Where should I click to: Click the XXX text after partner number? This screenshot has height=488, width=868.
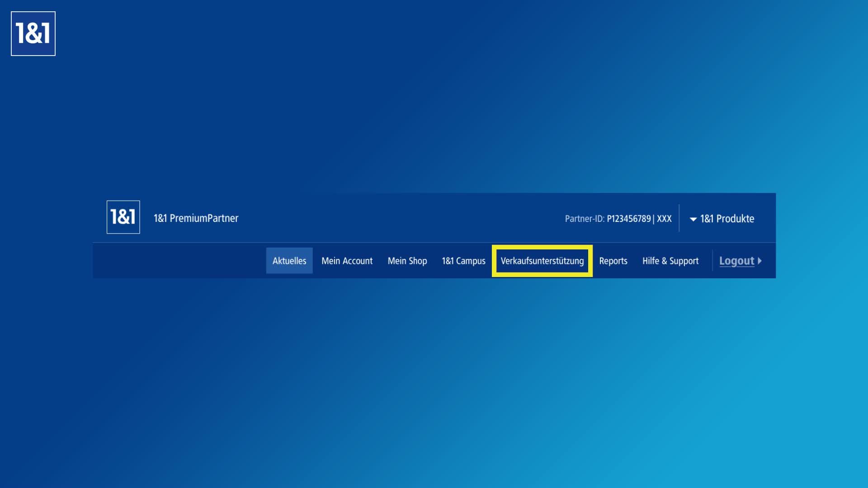point(664,219)
